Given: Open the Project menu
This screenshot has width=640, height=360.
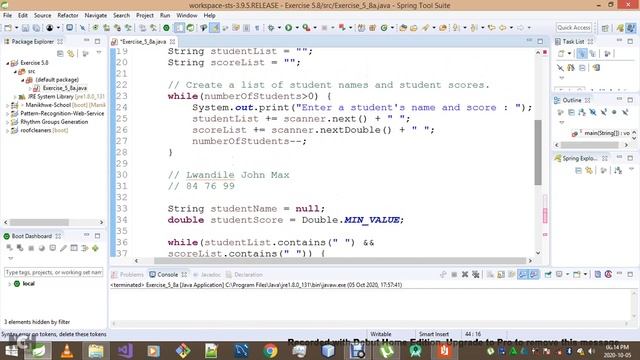Looking at the screenshot, I should tap(145, 15).
